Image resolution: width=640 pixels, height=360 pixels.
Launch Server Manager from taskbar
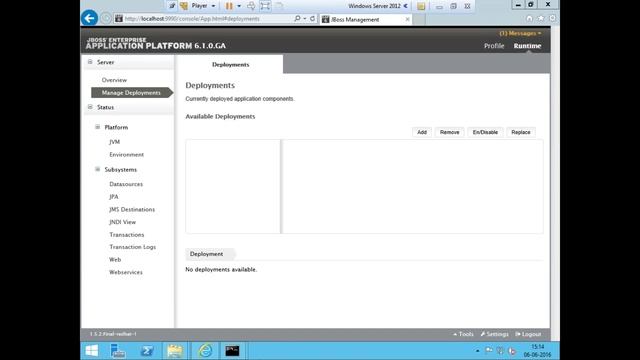[x=118, y=351]
